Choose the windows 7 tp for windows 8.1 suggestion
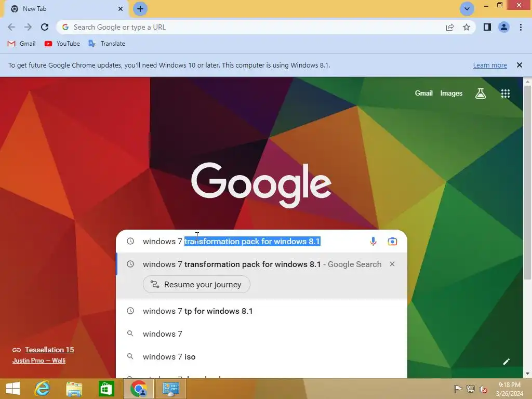The image size is (532, 399). pyautogui.click(x=262, y=311)
